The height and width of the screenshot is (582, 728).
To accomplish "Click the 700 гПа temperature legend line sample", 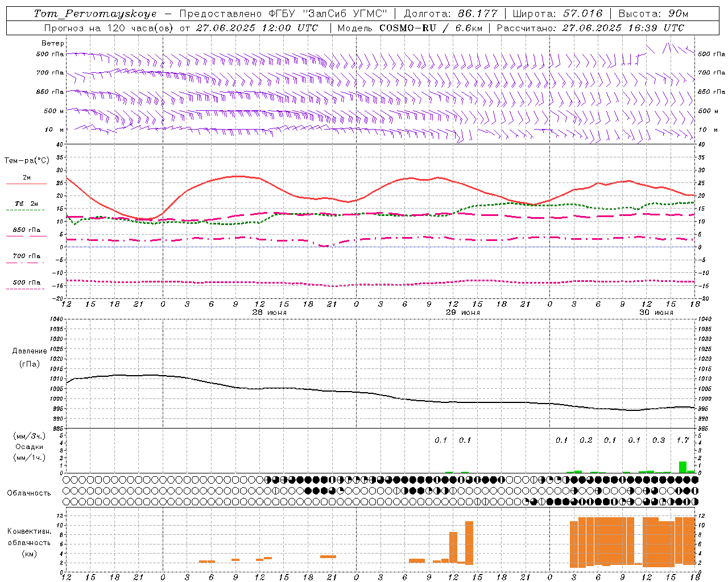I will pos(26,263).
